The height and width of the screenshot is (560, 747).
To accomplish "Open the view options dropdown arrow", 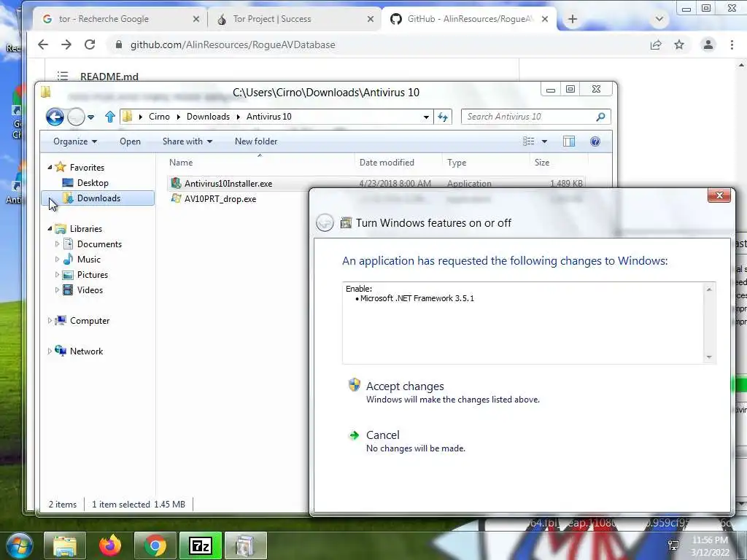I will tap(544, 141).
